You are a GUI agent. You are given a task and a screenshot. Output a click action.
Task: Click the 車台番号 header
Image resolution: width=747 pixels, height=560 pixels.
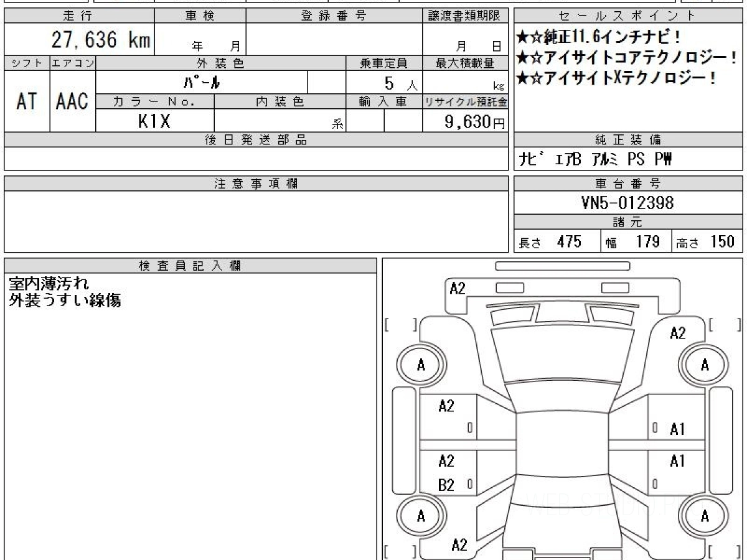point(628,184)
